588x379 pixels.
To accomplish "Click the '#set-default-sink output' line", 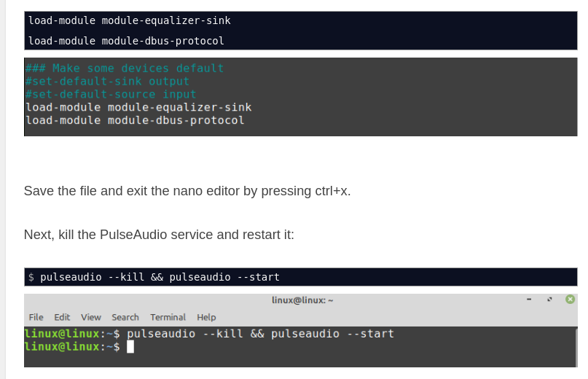I will pos(107,82).
